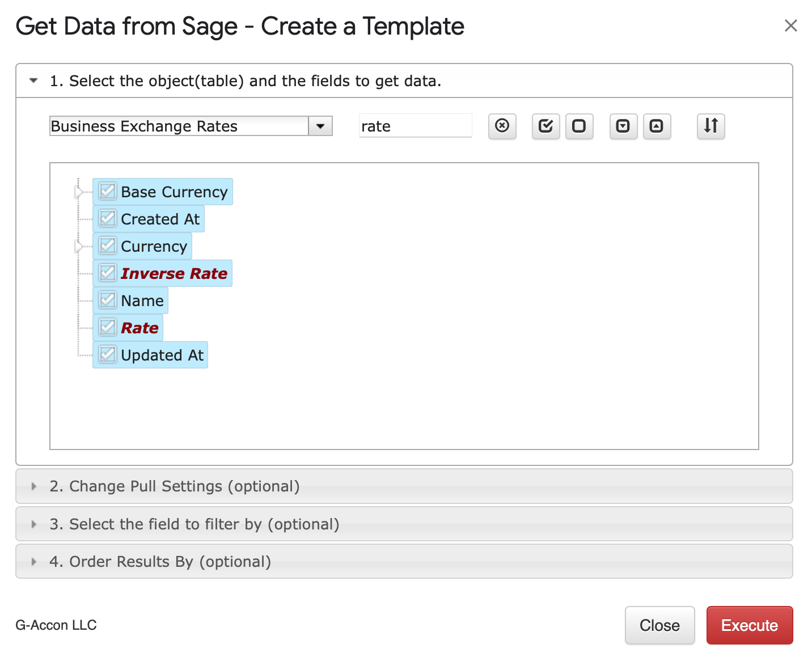The image size is (812, 670).
Task: Uncheck the Base Currency checkbox
Action: click(107, 192)
